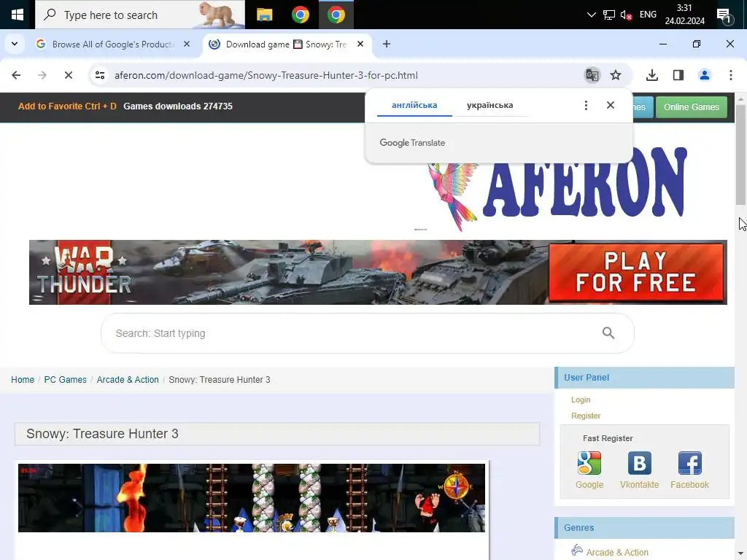Click the Register link
This screenshot has height=560, width=747.
(x=586, y=416)
